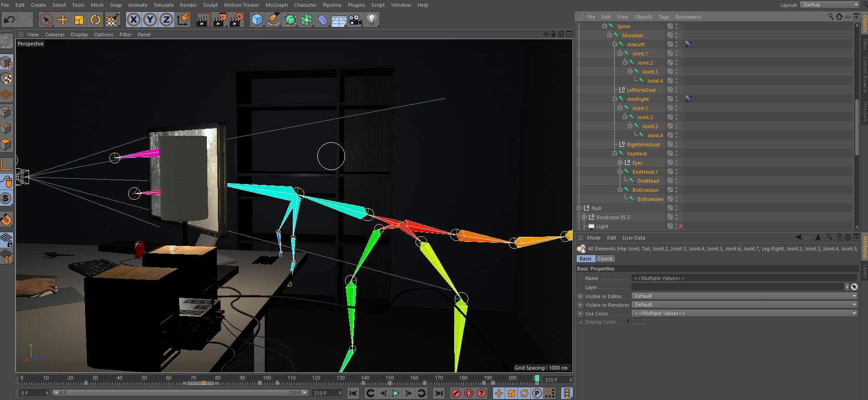Click the Bend deformer icon
868x400 pixels.
click(x=323, y=20)
